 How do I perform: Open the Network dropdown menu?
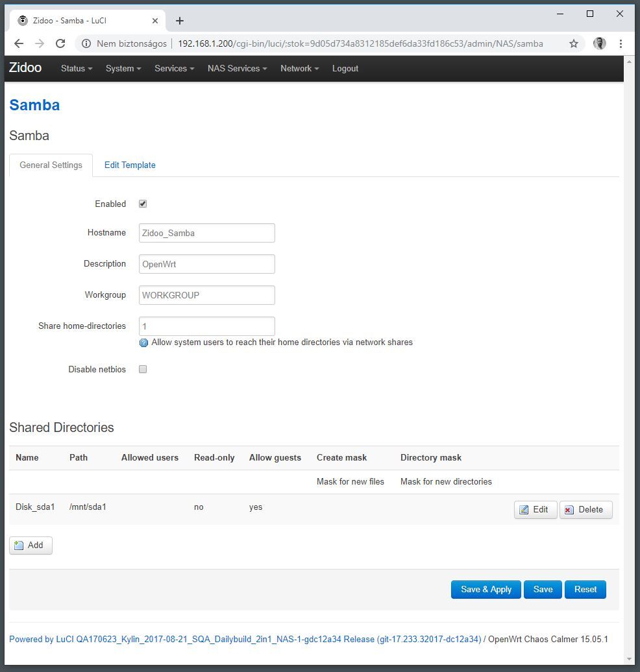pyautogui.click(x=299, y=69)
